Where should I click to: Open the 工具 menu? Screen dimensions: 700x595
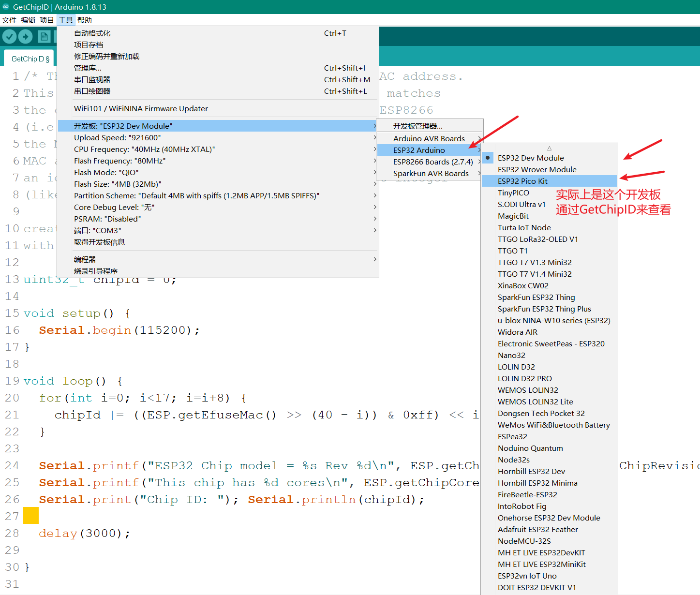(66, 20)
